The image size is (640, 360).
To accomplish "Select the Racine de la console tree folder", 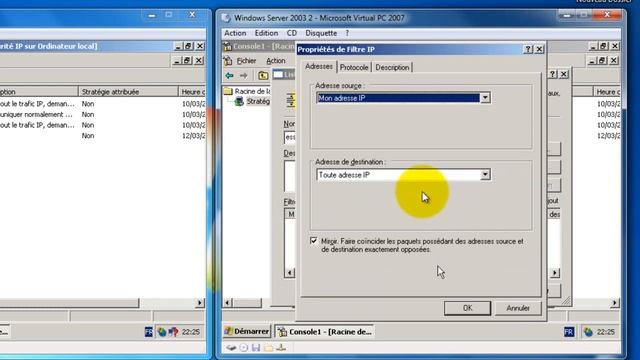I will (248, 91).
